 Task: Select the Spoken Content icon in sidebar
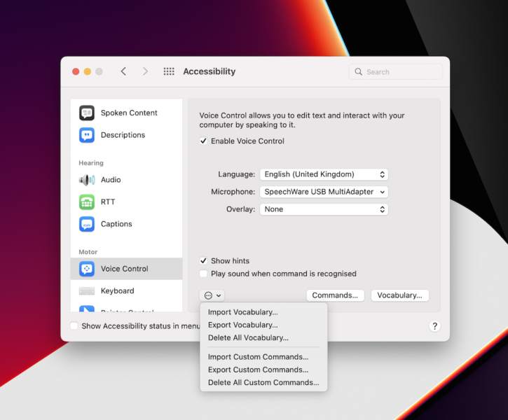(87, 113)
